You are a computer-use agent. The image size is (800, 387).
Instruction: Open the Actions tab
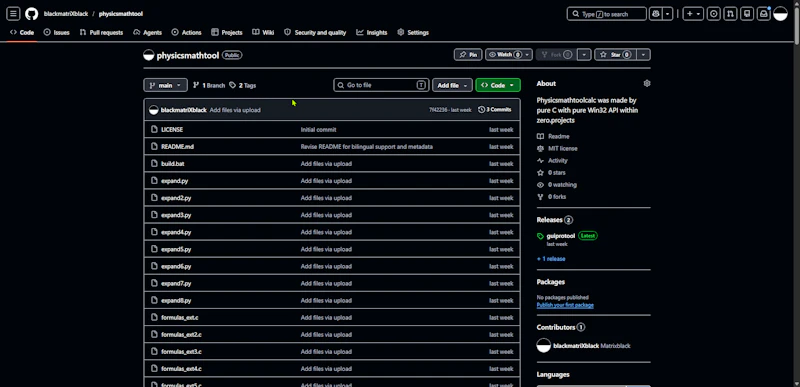click(187, 33)
